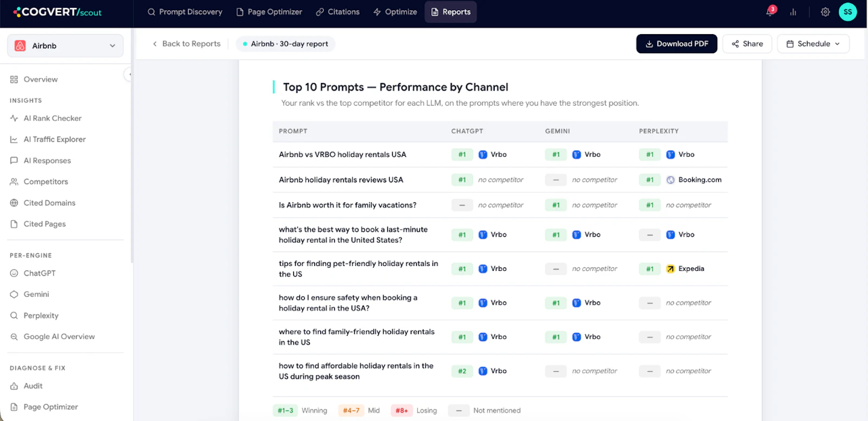Open the SS user avatar menu

(x=847, y=12)
